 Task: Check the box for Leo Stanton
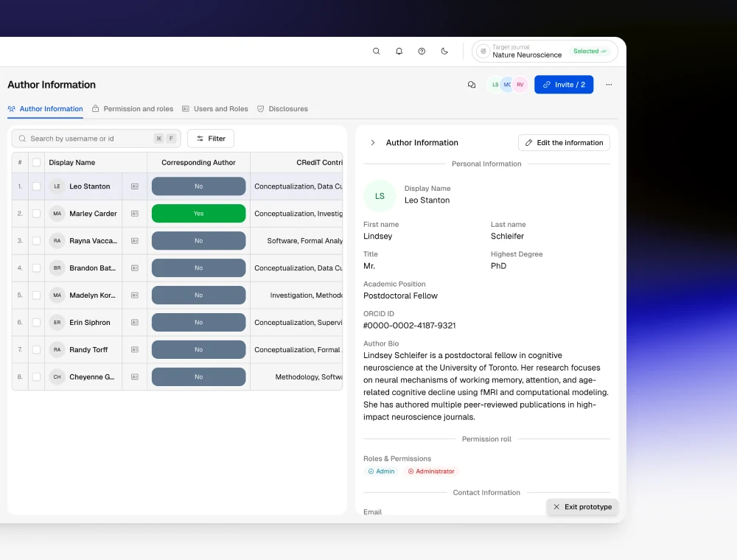pos(36,186)
